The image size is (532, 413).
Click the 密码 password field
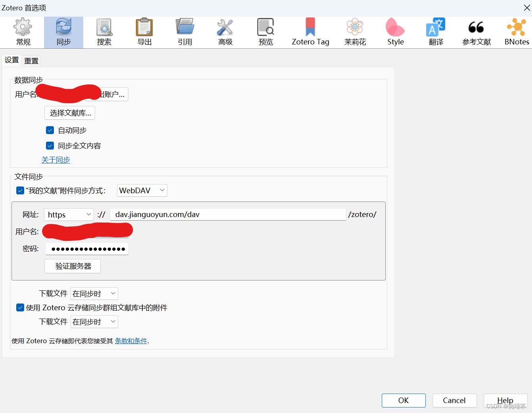point(87,249)
